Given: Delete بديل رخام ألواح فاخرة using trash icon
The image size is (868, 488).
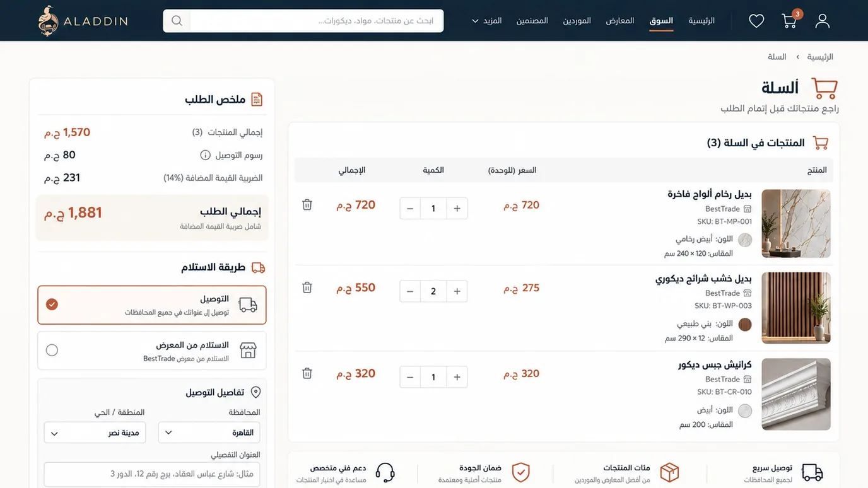Looking at the screenshot, I should pyautogui.click(x=307, y=204).
